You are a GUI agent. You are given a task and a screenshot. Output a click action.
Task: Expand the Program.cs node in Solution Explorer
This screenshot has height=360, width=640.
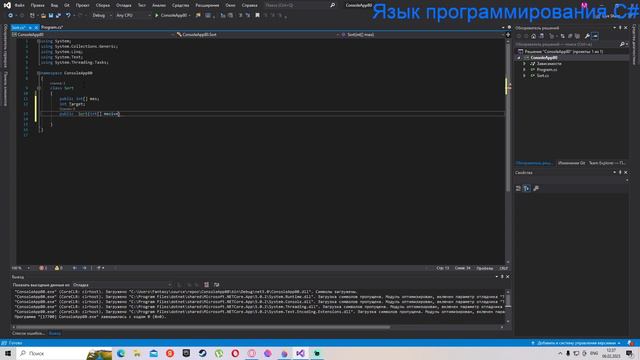click(524, 70)
